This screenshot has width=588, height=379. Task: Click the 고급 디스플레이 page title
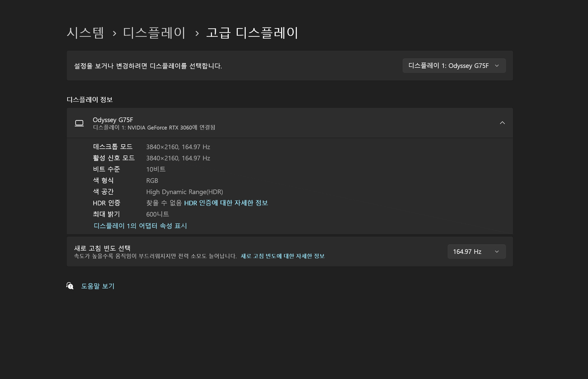[x=252, y=33]
